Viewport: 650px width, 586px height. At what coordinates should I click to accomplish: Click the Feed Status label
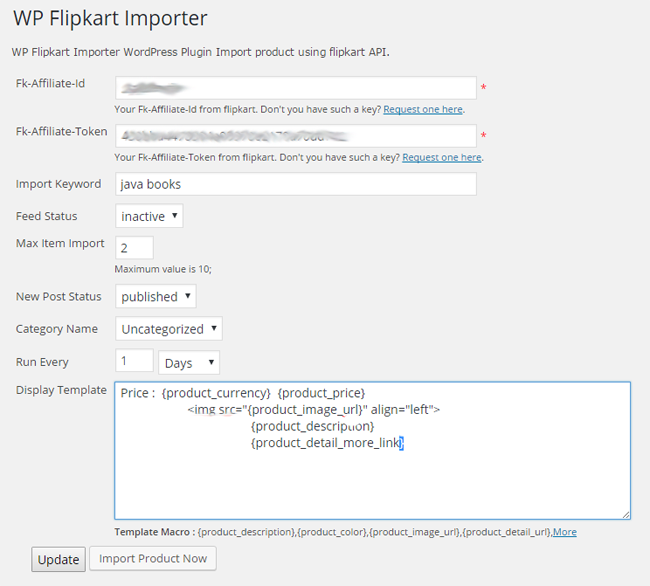[46, 216]
